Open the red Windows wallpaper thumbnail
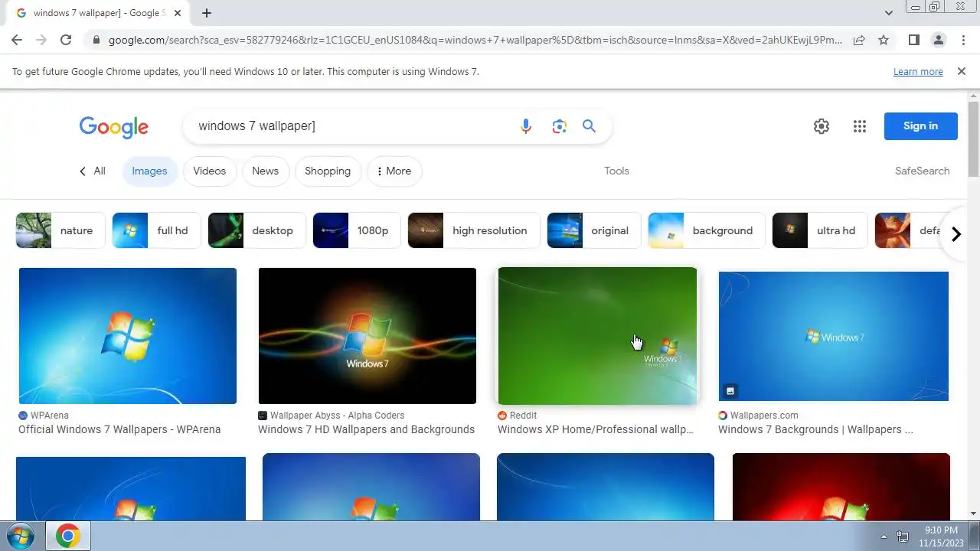The height and width of the screenshot is (551, 980). point(841,487)
